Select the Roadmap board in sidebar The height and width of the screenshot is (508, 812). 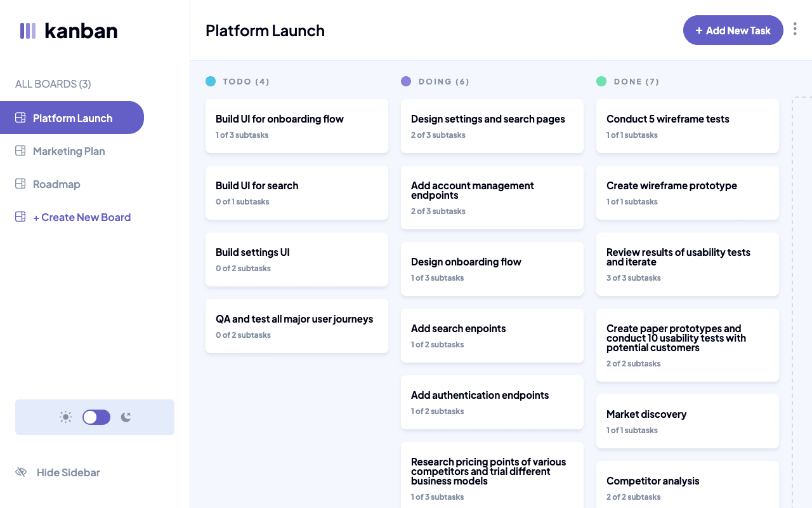point(56,184)
